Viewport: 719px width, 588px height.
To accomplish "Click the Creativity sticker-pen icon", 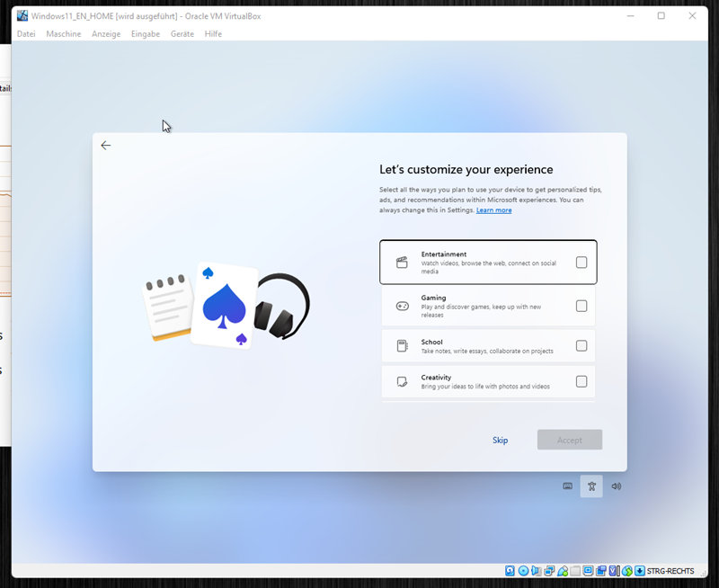I will coord(402,381).
